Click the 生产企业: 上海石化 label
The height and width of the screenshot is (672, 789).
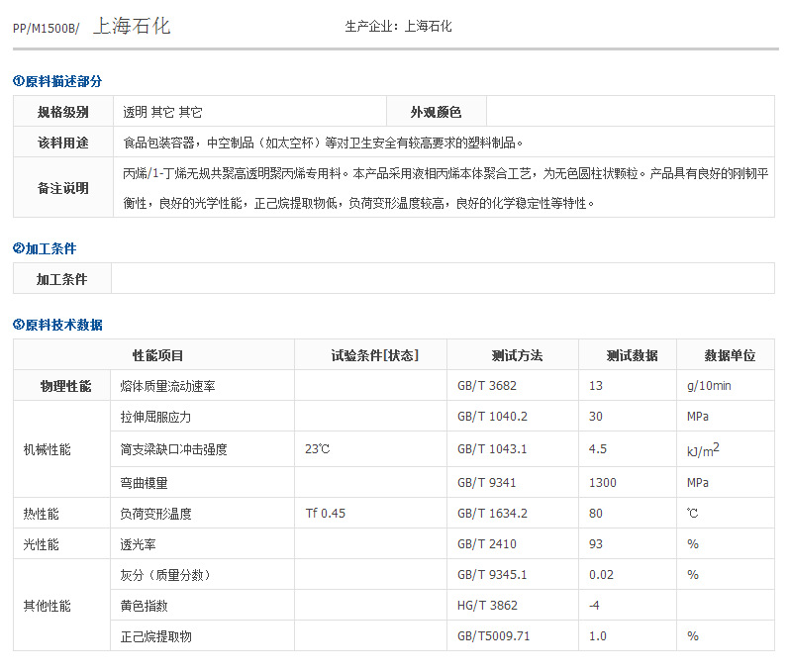click(398, 26)
